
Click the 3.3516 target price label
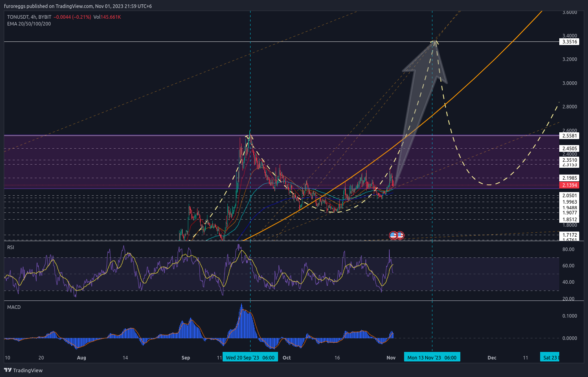tap(570, 42)
